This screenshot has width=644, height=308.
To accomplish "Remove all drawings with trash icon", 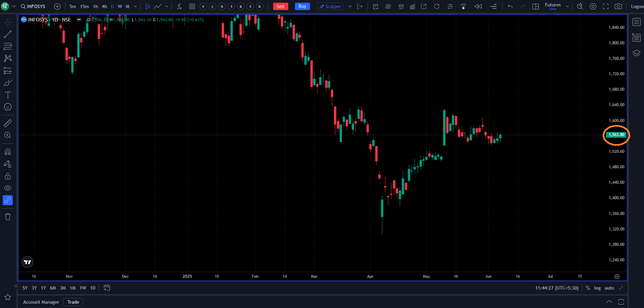I will coord(8,217).
